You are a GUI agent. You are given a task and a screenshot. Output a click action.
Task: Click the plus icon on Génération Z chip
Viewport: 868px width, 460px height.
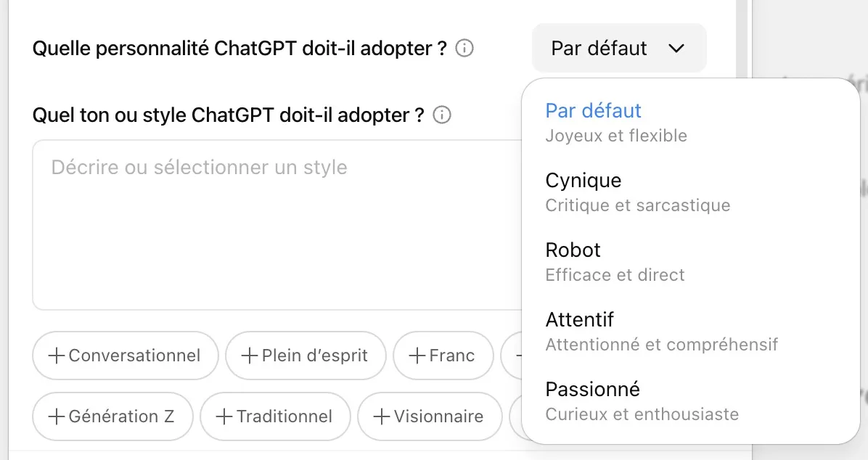pos(57,416)
